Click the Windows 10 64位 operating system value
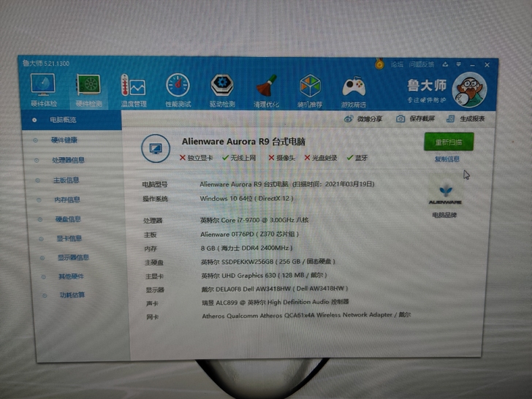 tap(247, 199)
